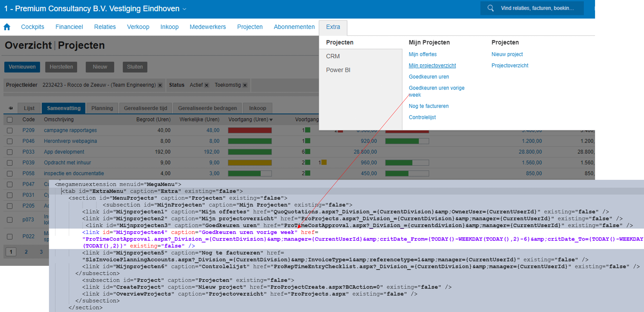Check the checkbox for project P209

9,130
